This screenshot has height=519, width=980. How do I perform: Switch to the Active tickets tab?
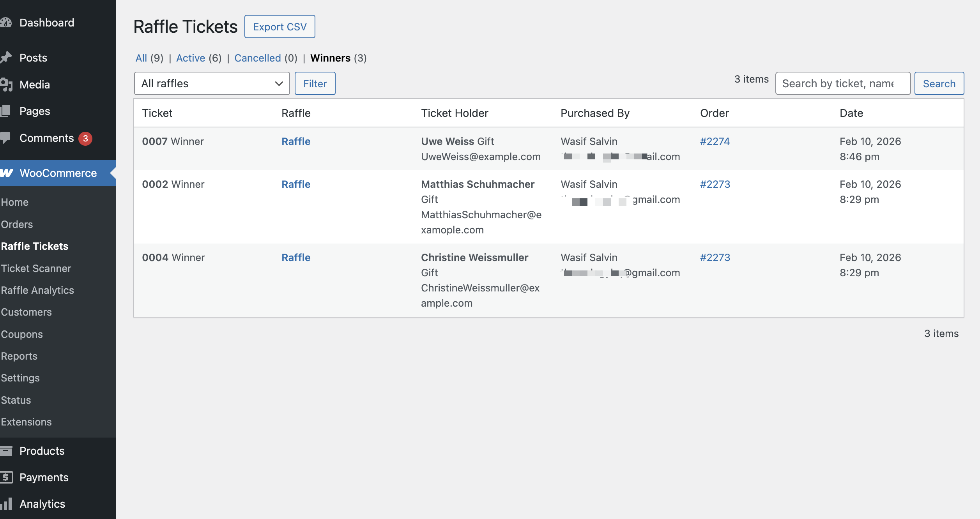tap(191, 58)
